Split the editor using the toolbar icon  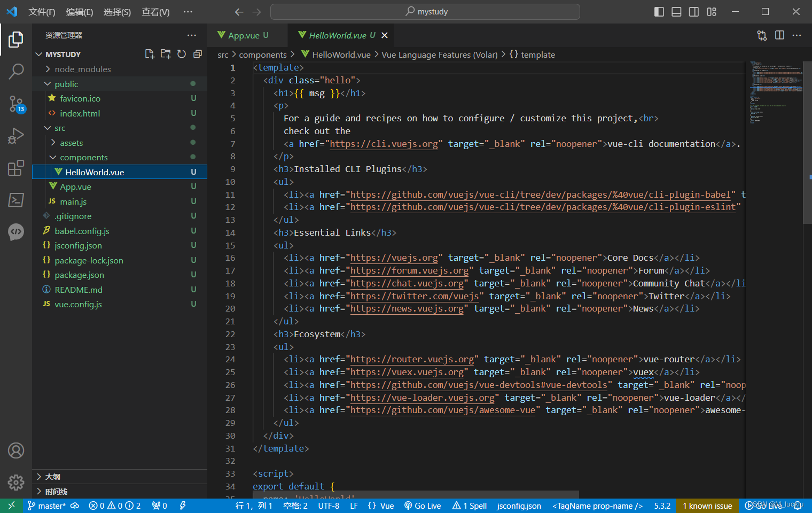point(779,35)
